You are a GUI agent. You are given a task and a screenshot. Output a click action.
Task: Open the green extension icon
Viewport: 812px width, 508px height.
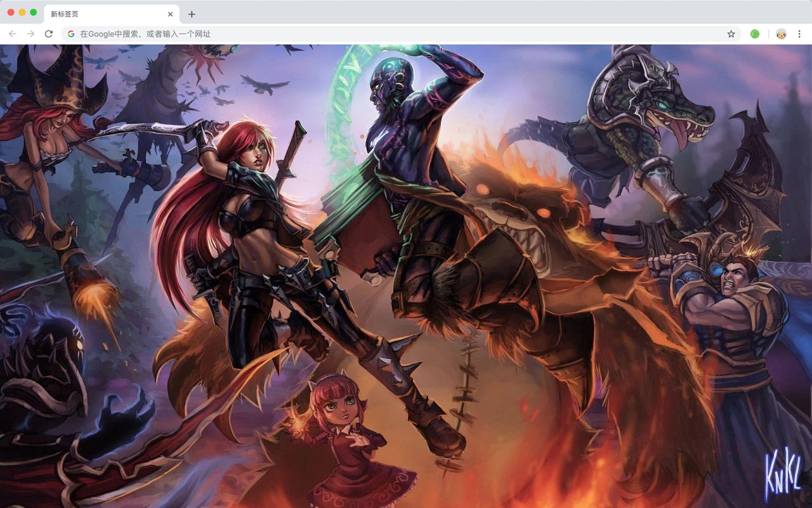tap(755, 34)
